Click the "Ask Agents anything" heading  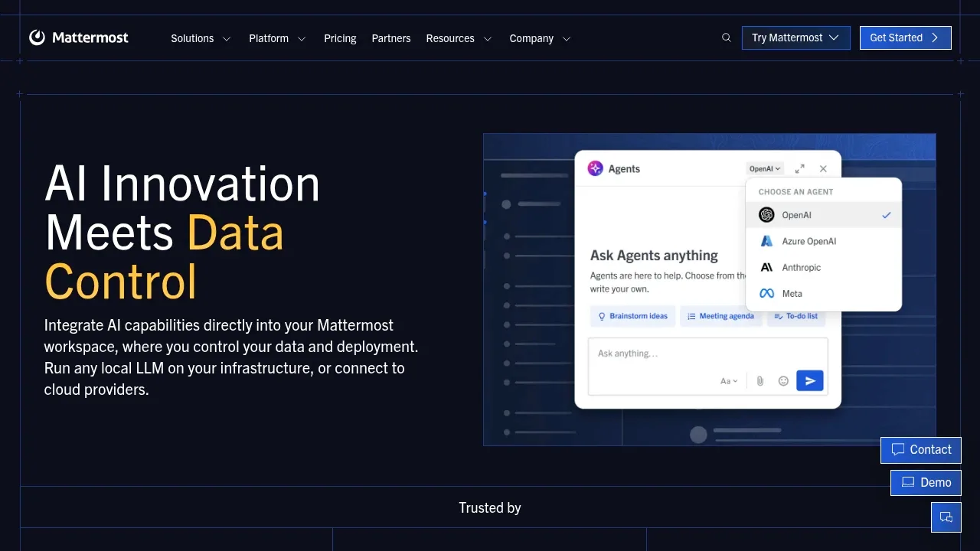click(654, 255)
